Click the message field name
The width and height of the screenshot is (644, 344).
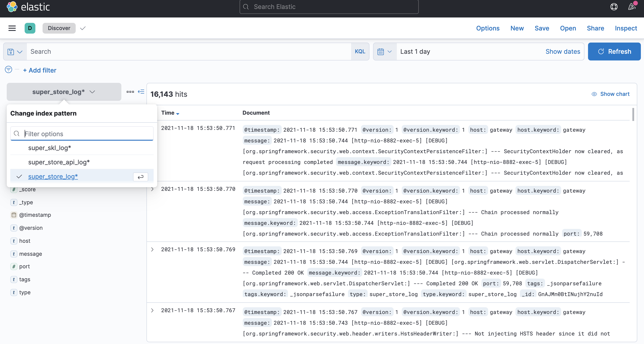point(30,254)
